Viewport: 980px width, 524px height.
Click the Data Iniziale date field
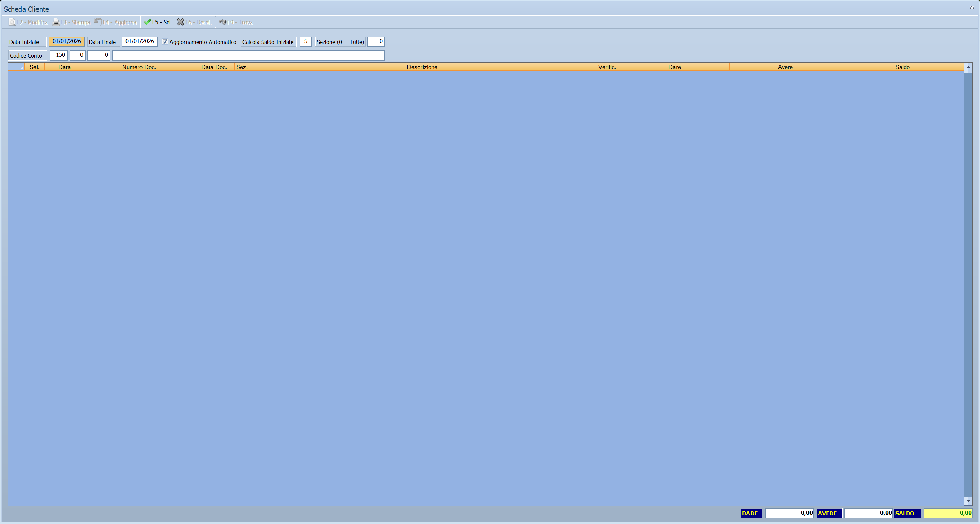[66, 42]
